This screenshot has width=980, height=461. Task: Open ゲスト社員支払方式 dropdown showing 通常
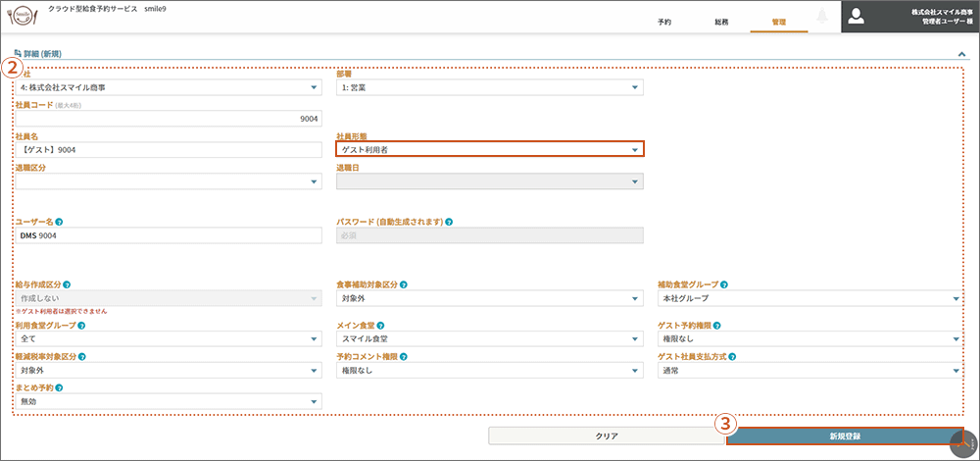click(810, 371)
